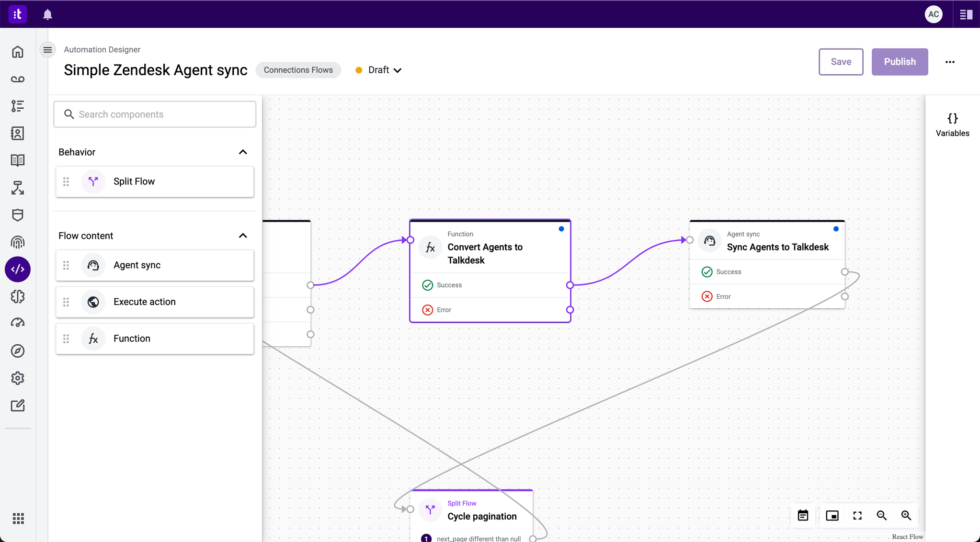The width and height of the screenshot is (980, 542).
Task: Zoom in the canvas
Action: (906, 515)
